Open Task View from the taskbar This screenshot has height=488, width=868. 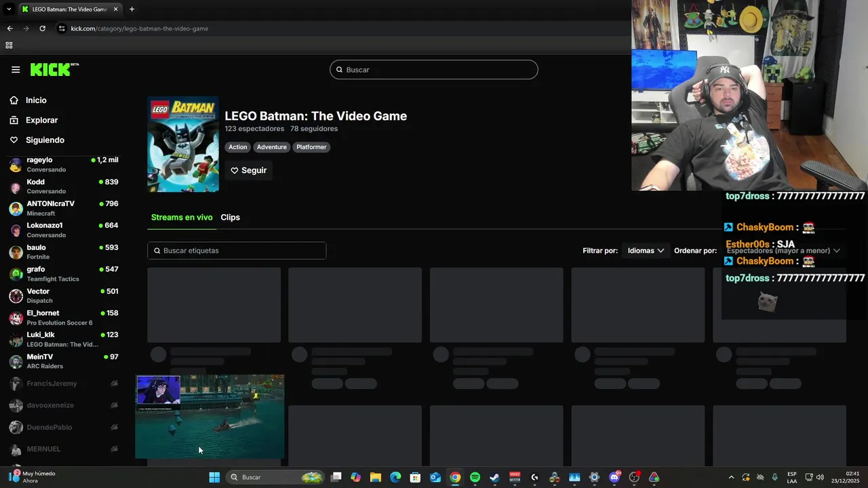tap(336, 477)
